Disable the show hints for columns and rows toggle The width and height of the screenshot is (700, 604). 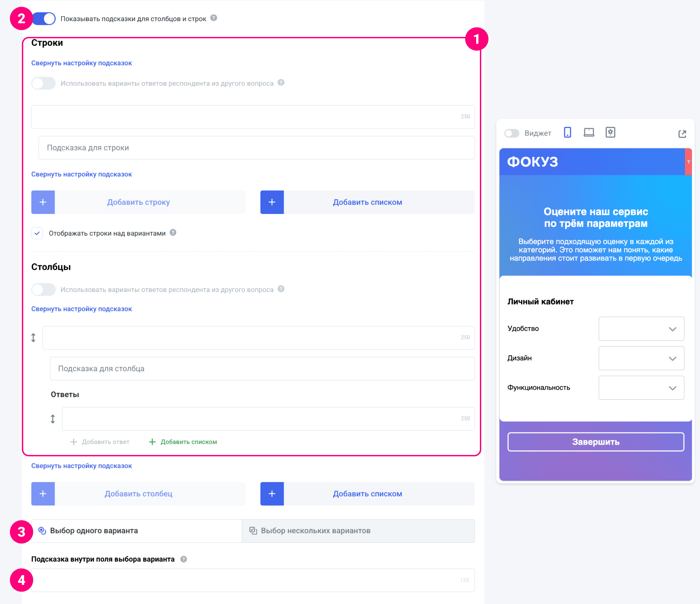[44, 18]
